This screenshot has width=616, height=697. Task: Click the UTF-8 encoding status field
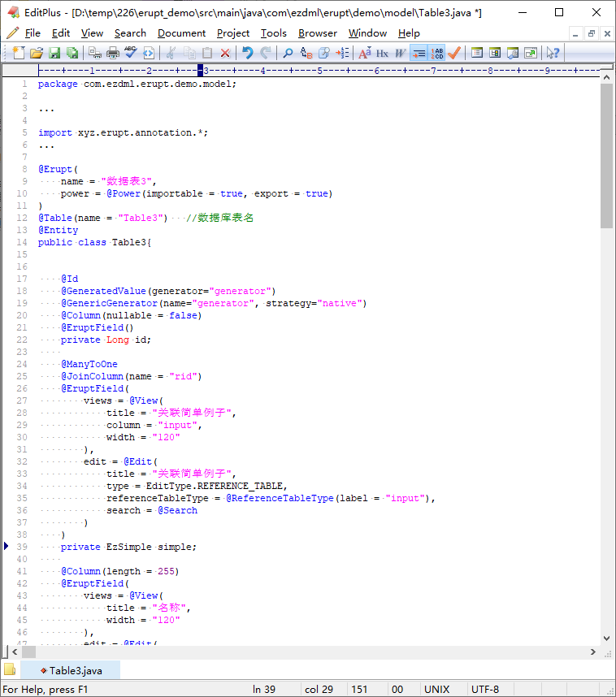tap(485, 689)
